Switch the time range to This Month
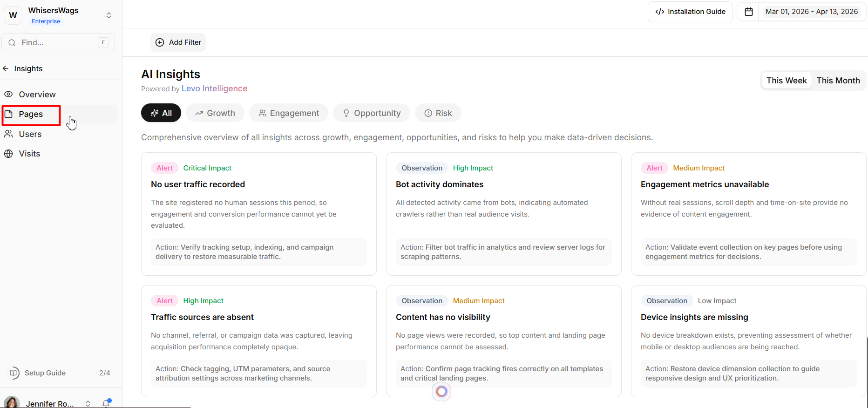 (x=838, y=81)
